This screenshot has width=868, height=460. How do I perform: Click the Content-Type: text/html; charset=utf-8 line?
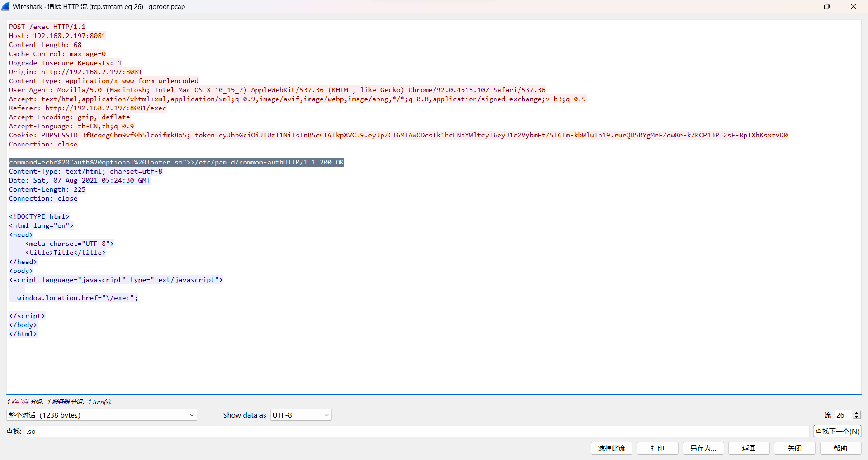tap(86, 171)
